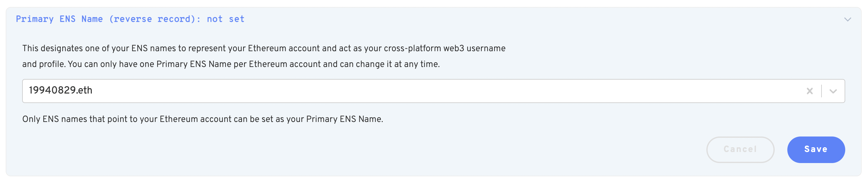The image size is (868, 182).
Task: Click the 'not set' status in header
Action: pyautogui.click(x=226, y=19)
